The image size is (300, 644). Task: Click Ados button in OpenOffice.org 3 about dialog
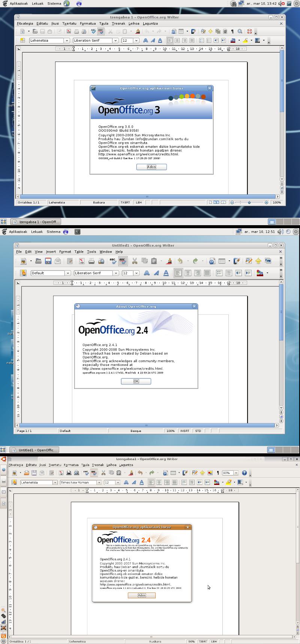coord(151,167)
